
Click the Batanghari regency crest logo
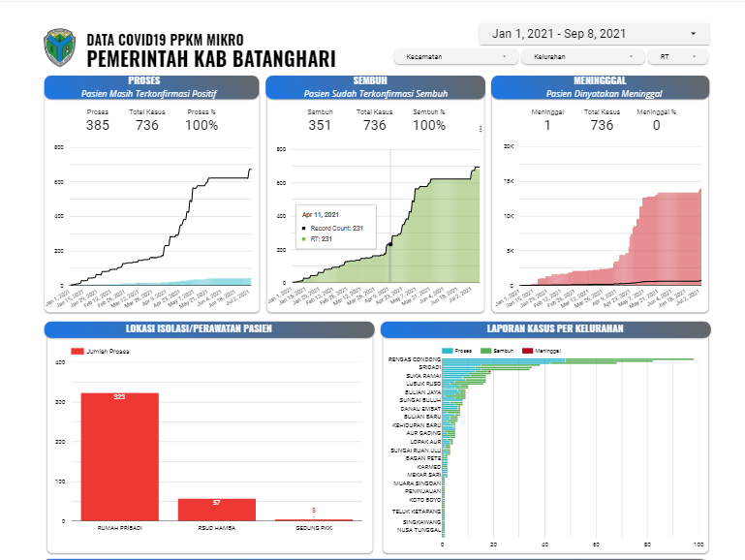[x=58, y=47]
